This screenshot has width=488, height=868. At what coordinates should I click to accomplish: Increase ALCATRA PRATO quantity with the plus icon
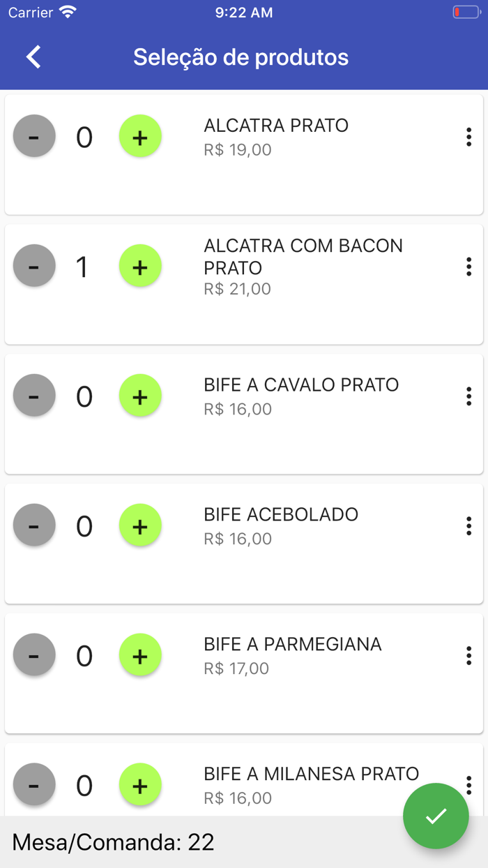click(x=140, y=136)
